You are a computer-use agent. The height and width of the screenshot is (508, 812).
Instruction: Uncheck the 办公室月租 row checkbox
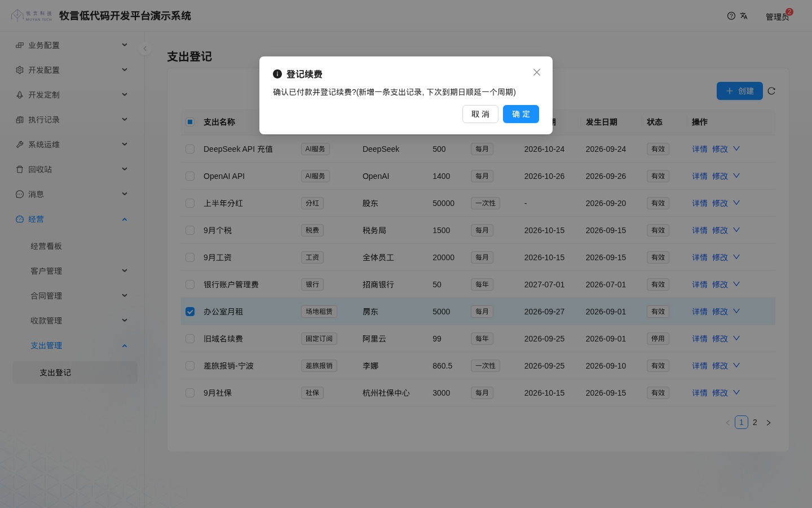tap(190, 312)
